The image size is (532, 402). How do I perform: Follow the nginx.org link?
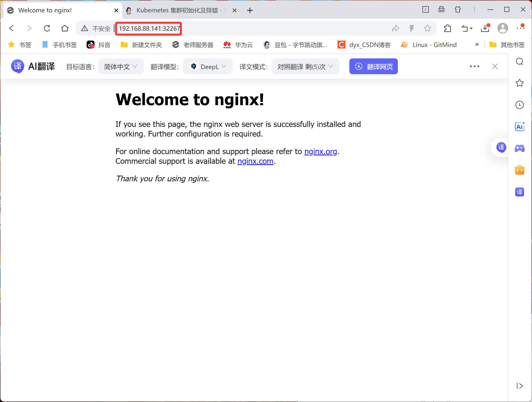coord(320,151)
